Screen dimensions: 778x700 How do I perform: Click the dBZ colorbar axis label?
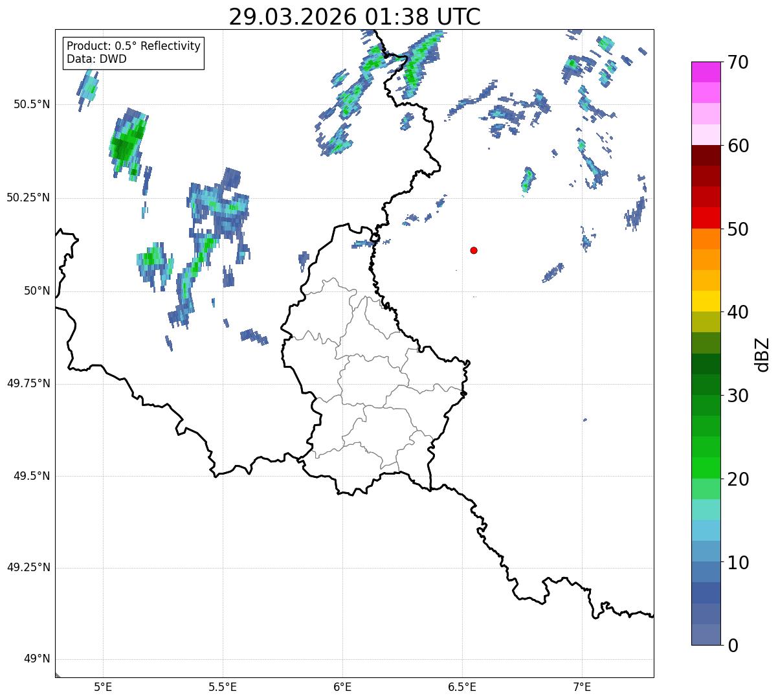[762, 354]
